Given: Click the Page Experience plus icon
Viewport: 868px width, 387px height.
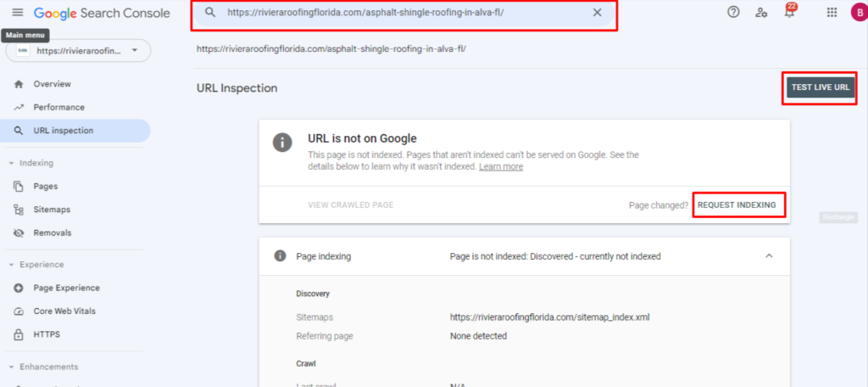Looking at the screenshot, I should 19,288.
